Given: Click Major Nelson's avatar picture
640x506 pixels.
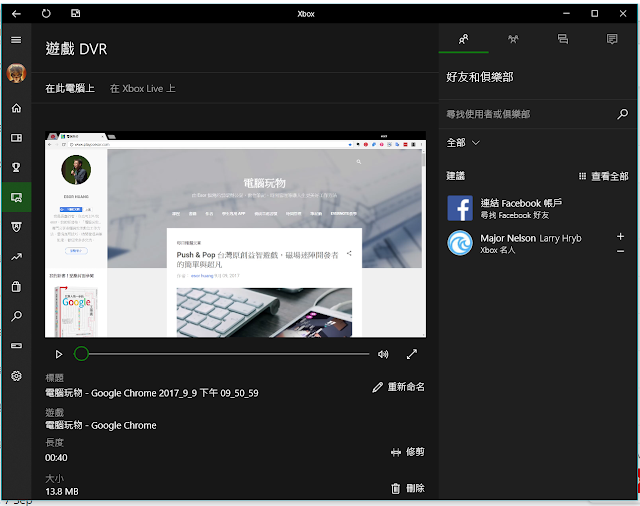Looking at the screenshot, I should point(460,243).
